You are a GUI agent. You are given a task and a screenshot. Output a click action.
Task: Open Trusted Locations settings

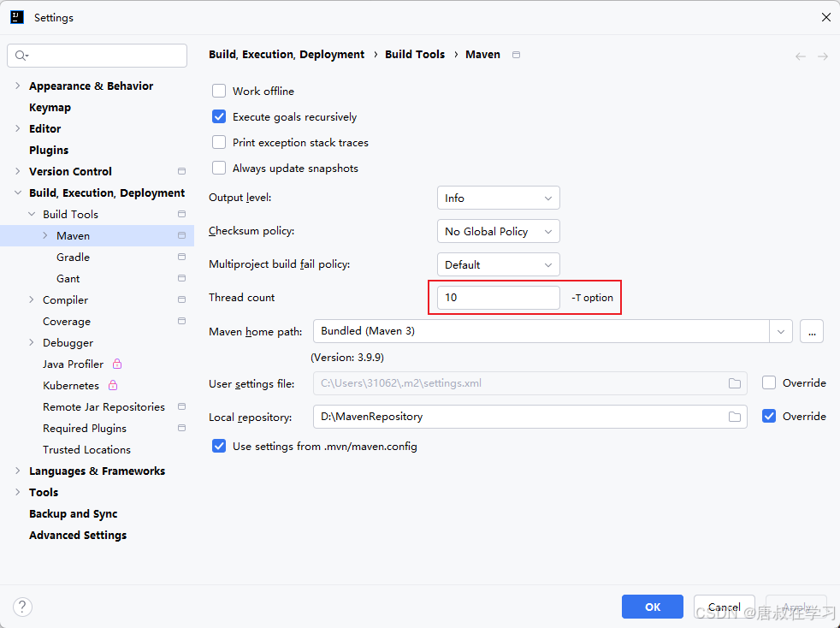point(86,449)
